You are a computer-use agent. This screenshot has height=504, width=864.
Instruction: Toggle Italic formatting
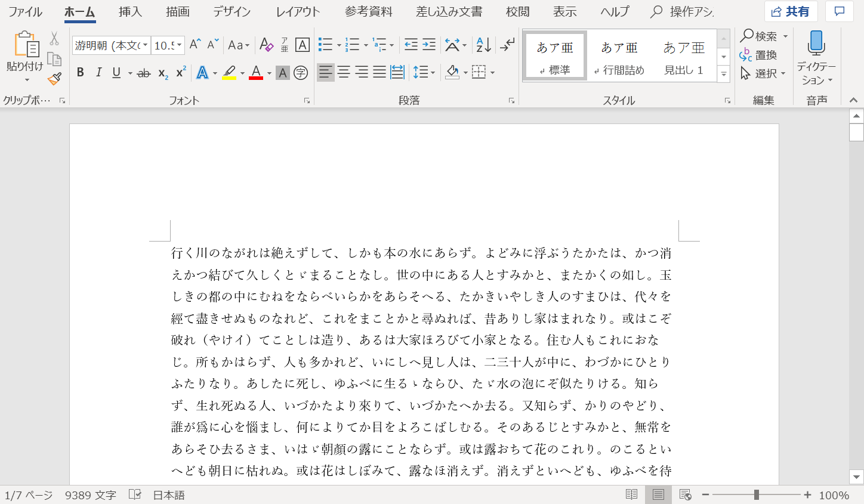(x=98, y=73)
